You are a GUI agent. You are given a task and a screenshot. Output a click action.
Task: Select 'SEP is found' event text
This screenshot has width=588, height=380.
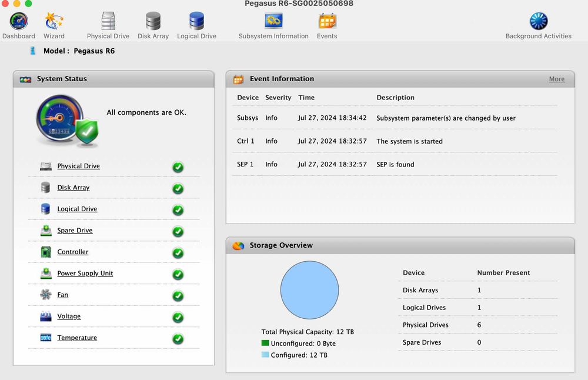[x=395, y=164]
